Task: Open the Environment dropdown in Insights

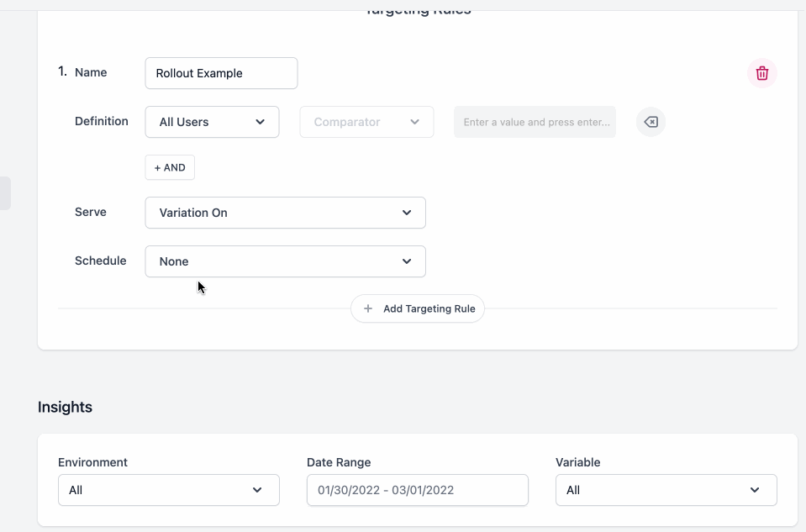Action: 168,490
